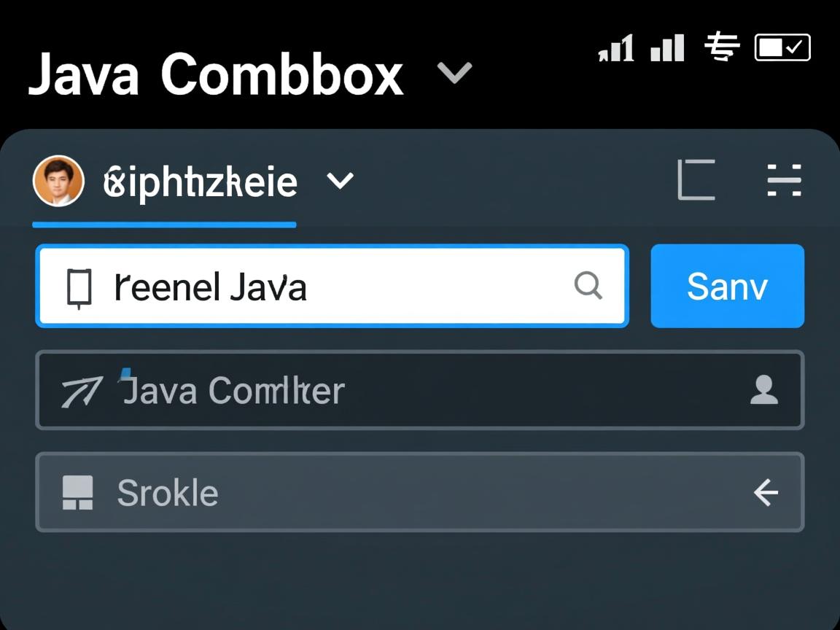Expand the 8iphtzkeie account dropdown
840x630 pixels.
[x=340, y=181]
